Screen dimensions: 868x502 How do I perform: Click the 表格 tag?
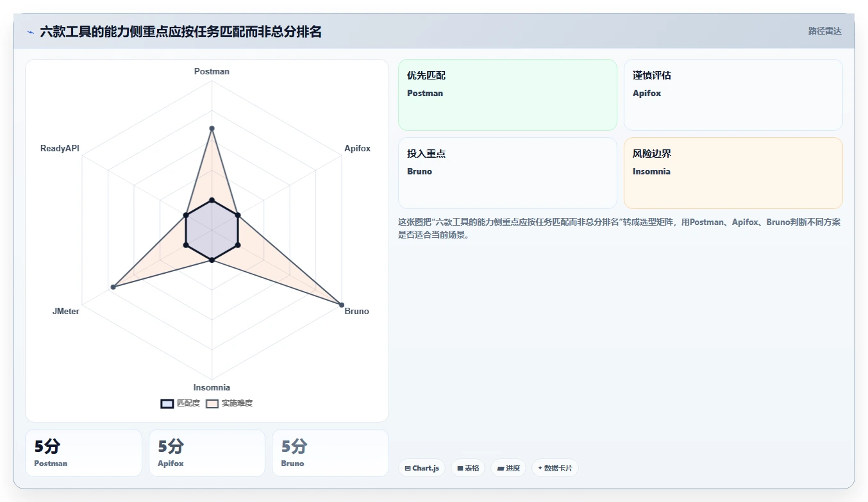click(x=468, y=468)
